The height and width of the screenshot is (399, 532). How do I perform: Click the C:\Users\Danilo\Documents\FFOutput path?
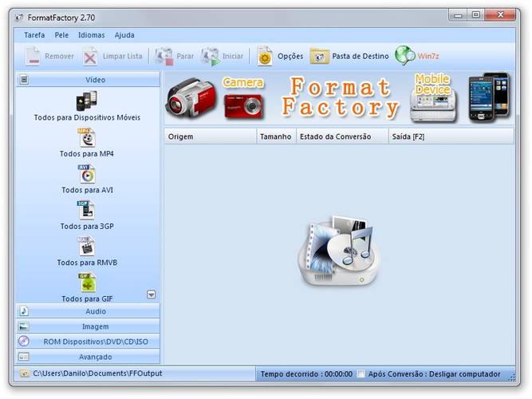[98, 373]
